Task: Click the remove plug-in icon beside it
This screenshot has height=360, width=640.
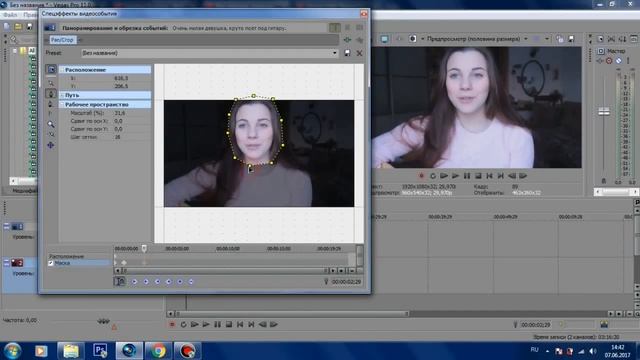Action: point(360,40)
